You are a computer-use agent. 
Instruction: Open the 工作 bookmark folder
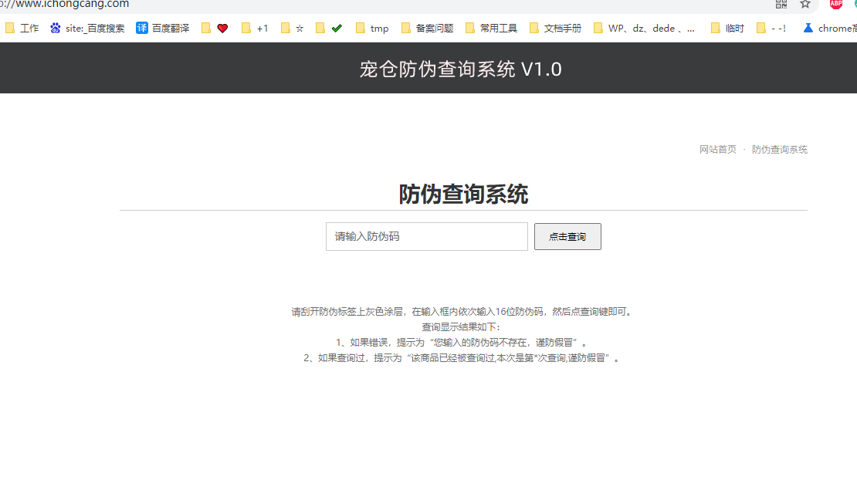[x=22, y=29]
